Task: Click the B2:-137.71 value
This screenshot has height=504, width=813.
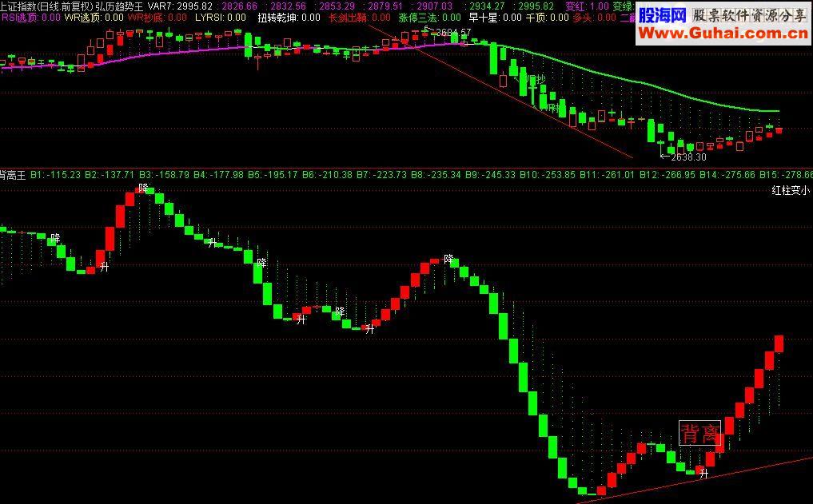Action: pyautogui.click(x=110, y=175)
